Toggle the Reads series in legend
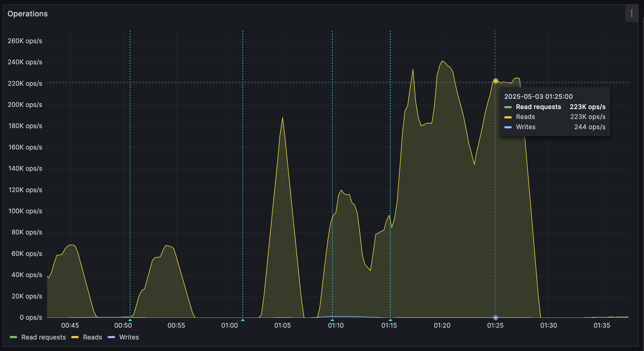644x351 pixels. [x=92, y=337]
